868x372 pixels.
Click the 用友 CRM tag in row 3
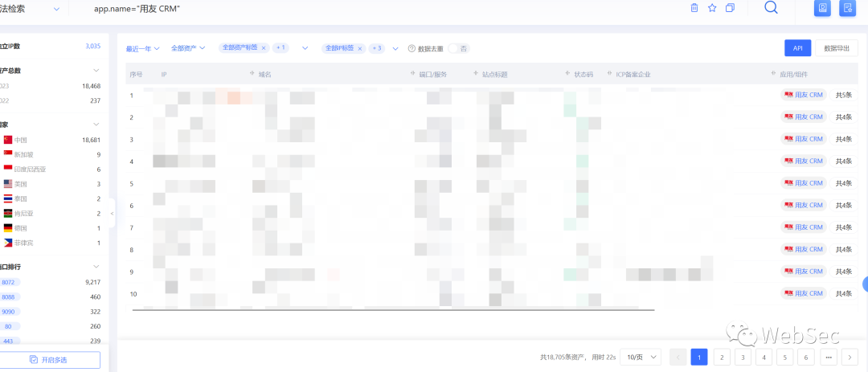tap(803, 139)
